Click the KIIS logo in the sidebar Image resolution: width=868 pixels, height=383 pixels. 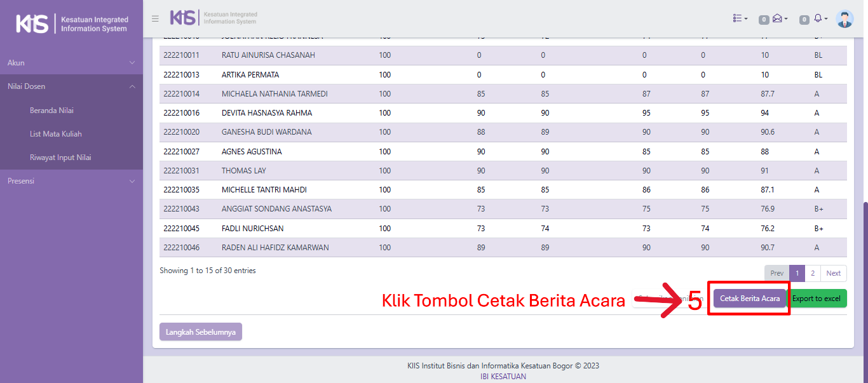pyautogui.click(x=71, y=24)
